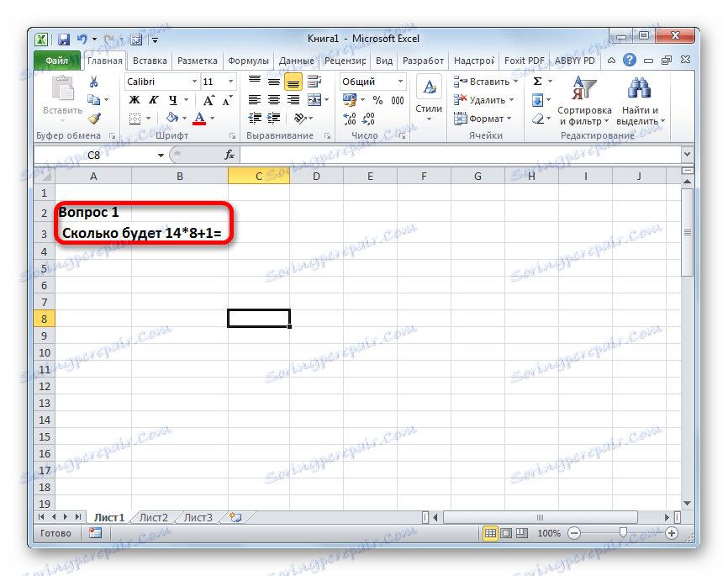This screenshot has height=576, width=728.
Task: Click the zoom slider handle
Action: [x=623, y=532]
